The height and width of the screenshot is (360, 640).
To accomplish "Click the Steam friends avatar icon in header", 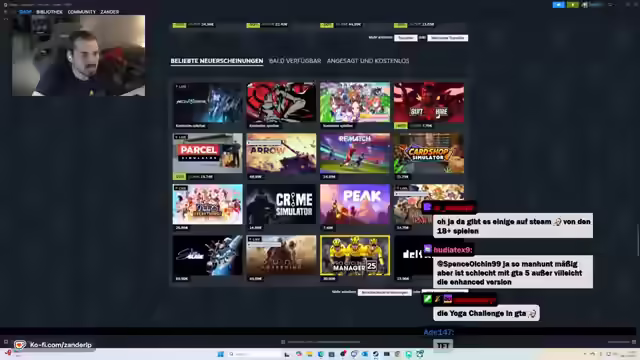I will pyautogui.click(x=585, y=4).
